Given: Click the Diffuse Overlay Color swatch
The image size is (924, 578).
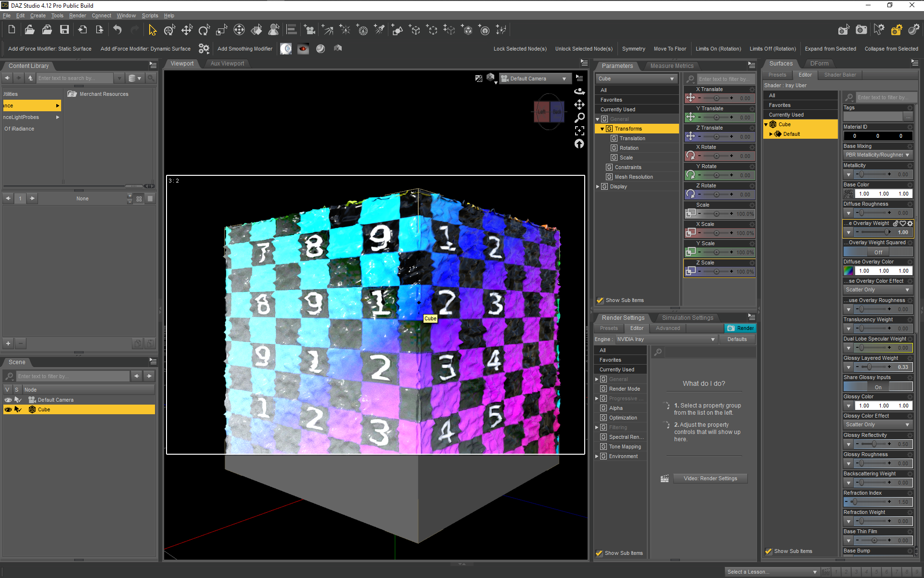Looking at the screenshot, I should tap(848, 271).
